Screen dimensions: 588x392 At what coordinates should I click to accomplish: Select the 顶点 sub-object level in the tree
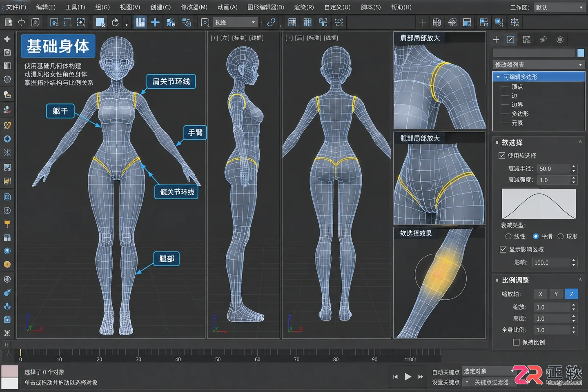(517, 87)
